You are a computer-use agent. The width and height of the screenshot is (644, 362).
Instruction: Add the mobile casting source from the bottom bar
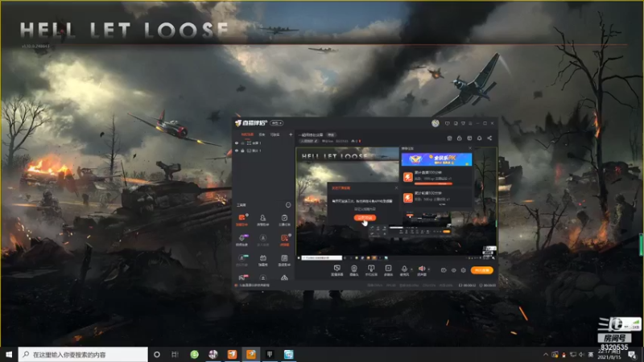click(x=371, y=270)
